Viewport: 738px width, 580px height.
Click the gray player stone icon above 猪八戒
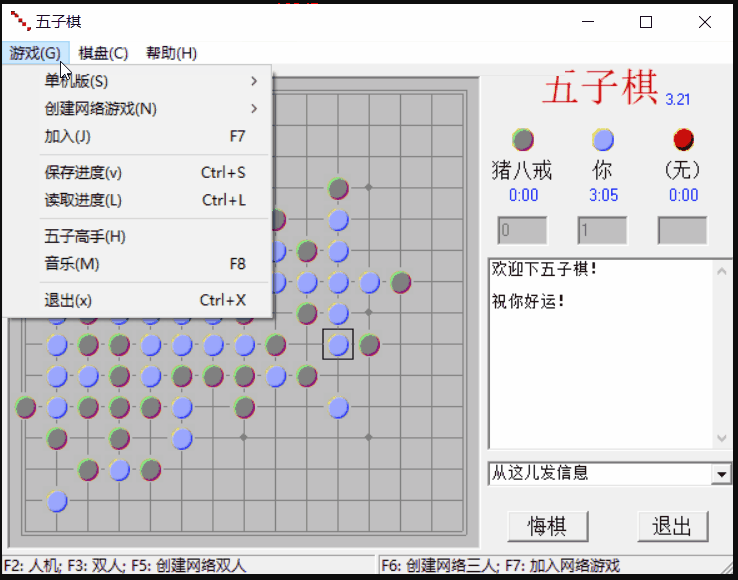point(522,139)
